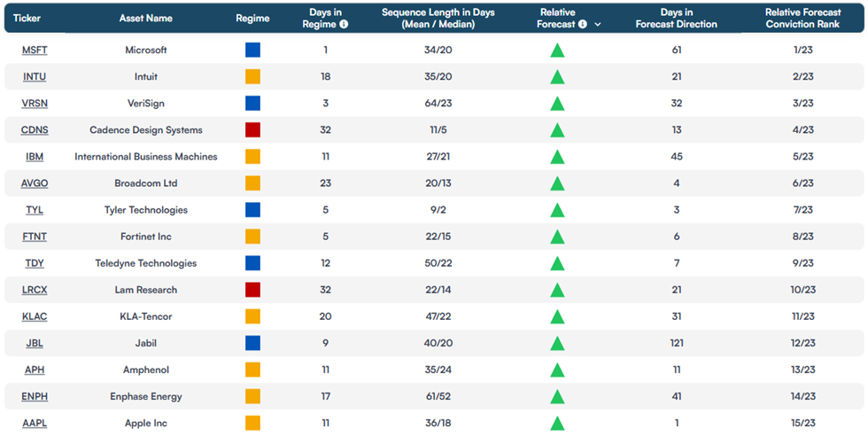Click the 121 days value in Jabil row
The height and width of the screenshot is (436, 868).
click(676, 343)
